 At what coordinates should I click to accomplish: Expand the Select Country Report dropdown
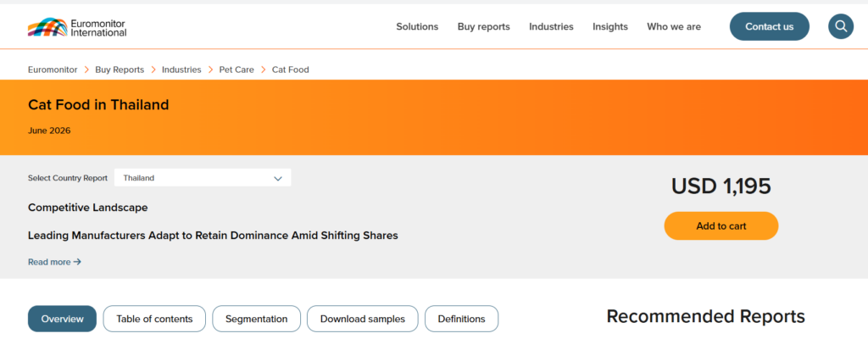tap(203, 178)
